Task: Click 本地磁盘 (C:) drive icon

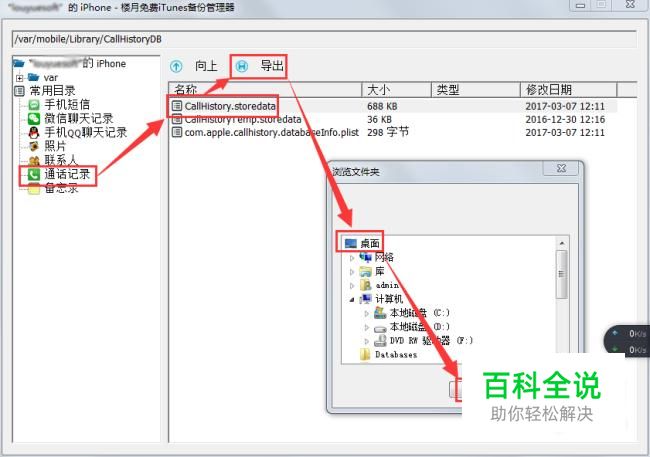Action: (380, 313)
